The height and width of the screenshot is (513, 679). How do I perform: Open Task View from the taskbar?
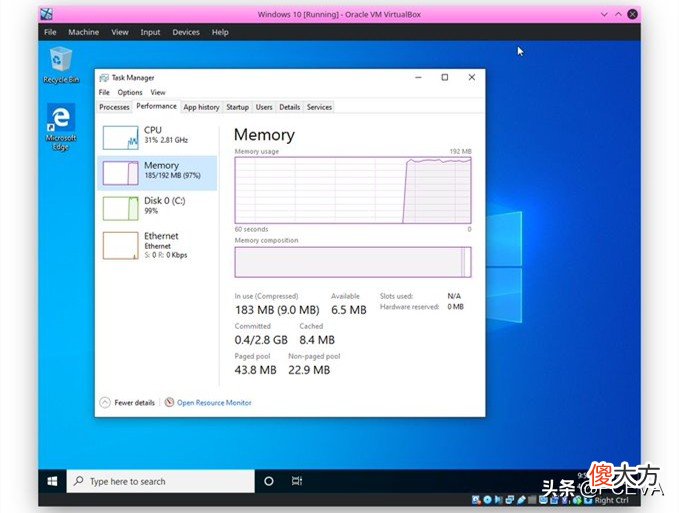[297, 481]
